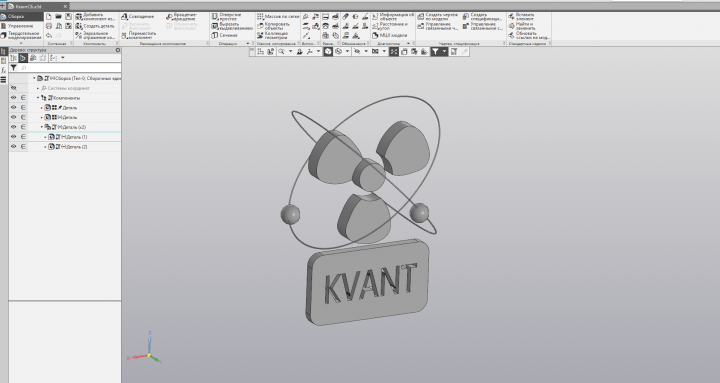Select the Сечение tool
The image size is (720, 383).
pos(225,35)
